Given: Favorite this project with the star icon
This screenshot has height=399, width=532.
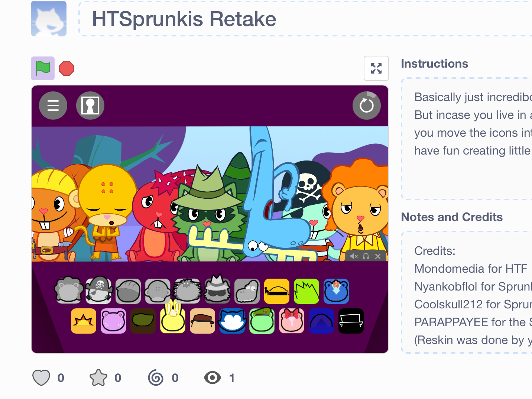Looking at the screenshot, I should coord(98,378).
